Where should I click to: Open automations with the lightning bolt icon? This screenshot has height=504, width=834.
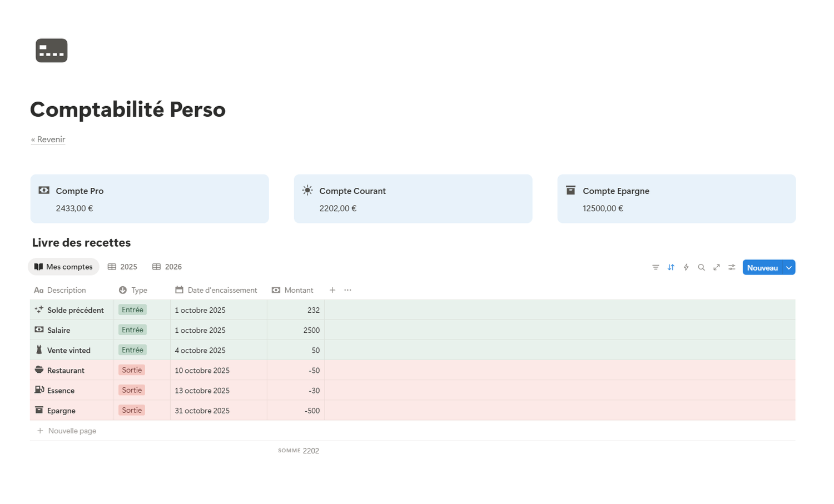coord(686,267)
